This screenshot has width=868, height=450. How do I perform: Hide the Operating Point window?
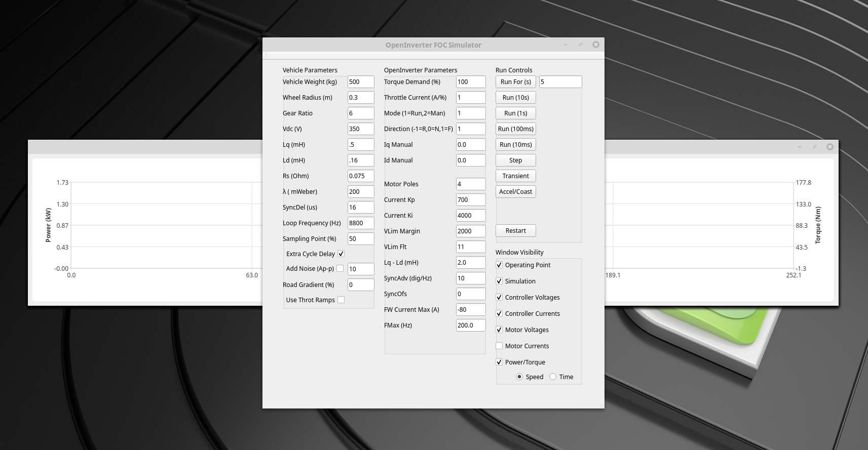point(499,265)
